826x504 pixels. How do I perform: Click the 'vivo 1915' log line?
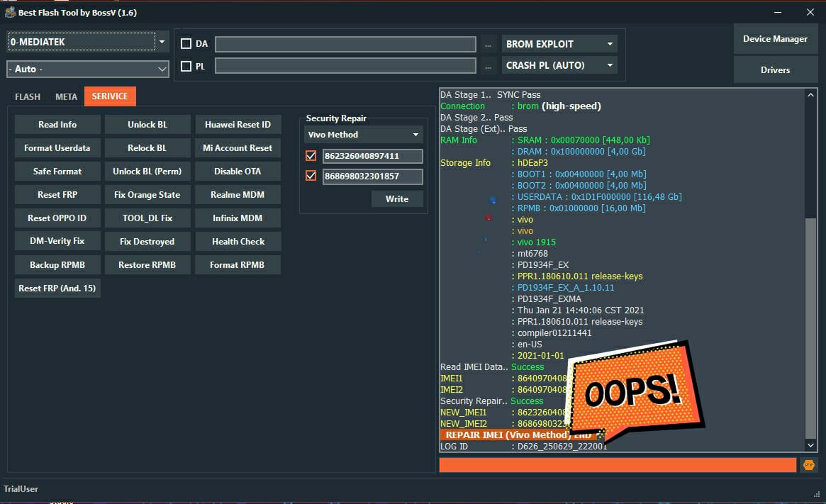pos(536,242)
